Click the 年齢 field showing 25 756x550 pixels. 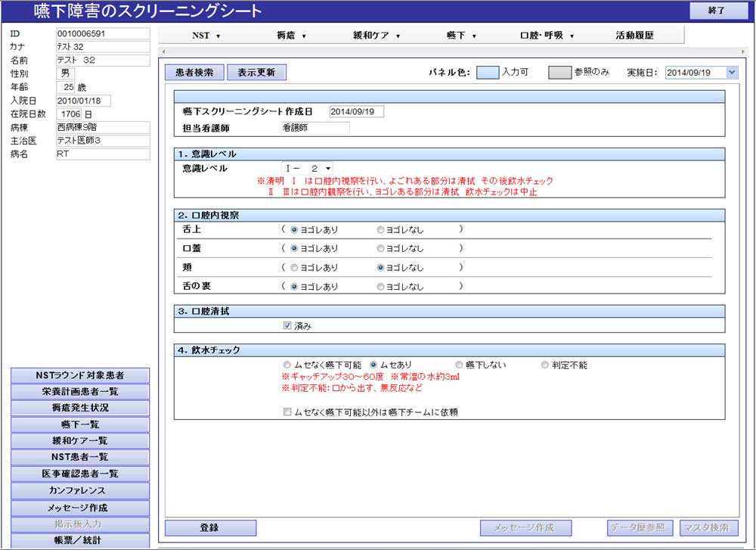[x=66, y=87]
